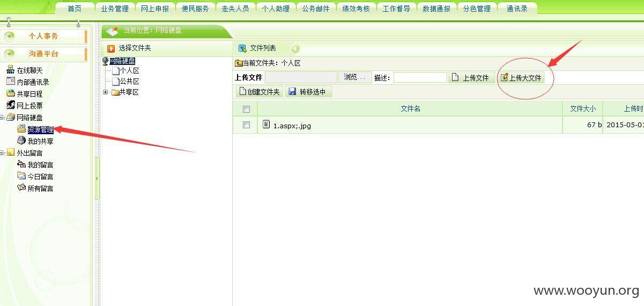
Task: Select the 外出留言 folder icon
Action: [x=10, y=152]
